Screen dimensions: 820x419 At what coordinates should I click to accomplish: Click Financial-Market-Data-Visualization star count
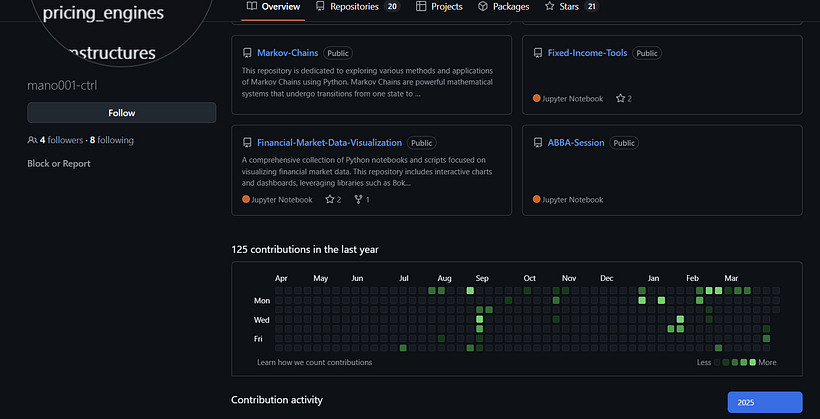(x=333, y=199)
